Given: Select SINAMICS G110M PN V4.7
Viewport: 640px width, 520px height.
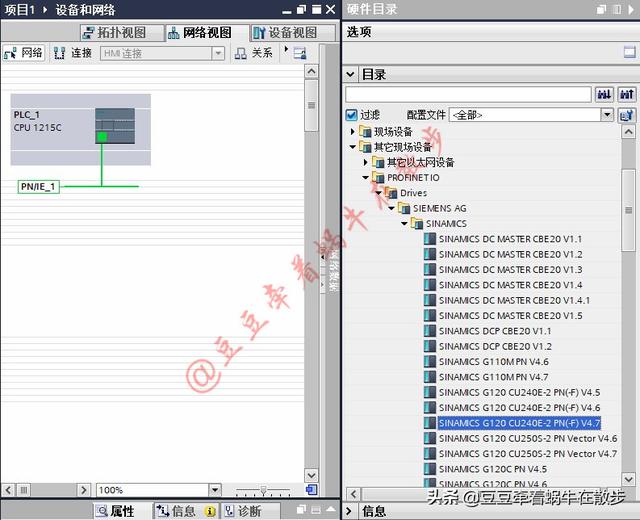Looking at the screenshot, I should pyautogui.click(x=493, y=377).
